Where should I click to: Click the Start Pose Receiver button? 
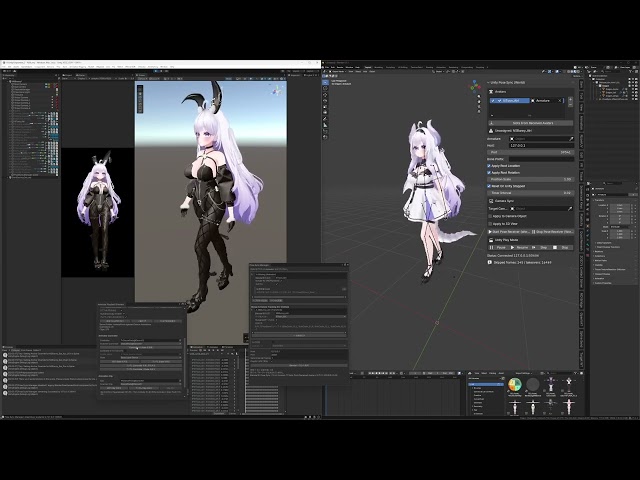pyautogui.click(x=509, y=232)
